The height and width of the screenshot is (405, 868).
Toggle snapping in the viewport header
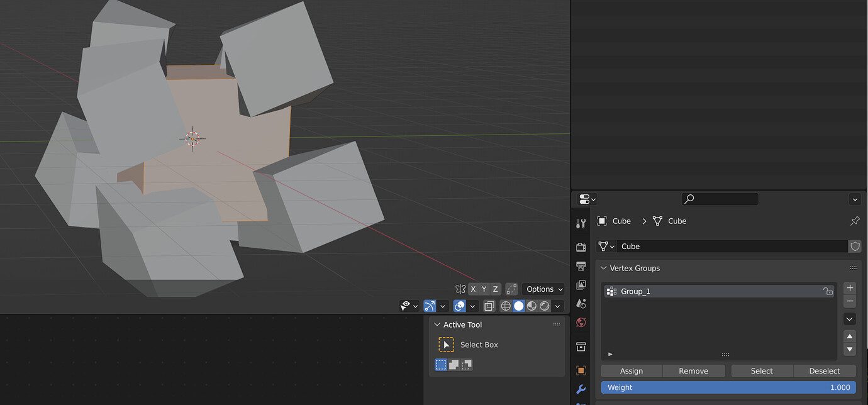430,306
